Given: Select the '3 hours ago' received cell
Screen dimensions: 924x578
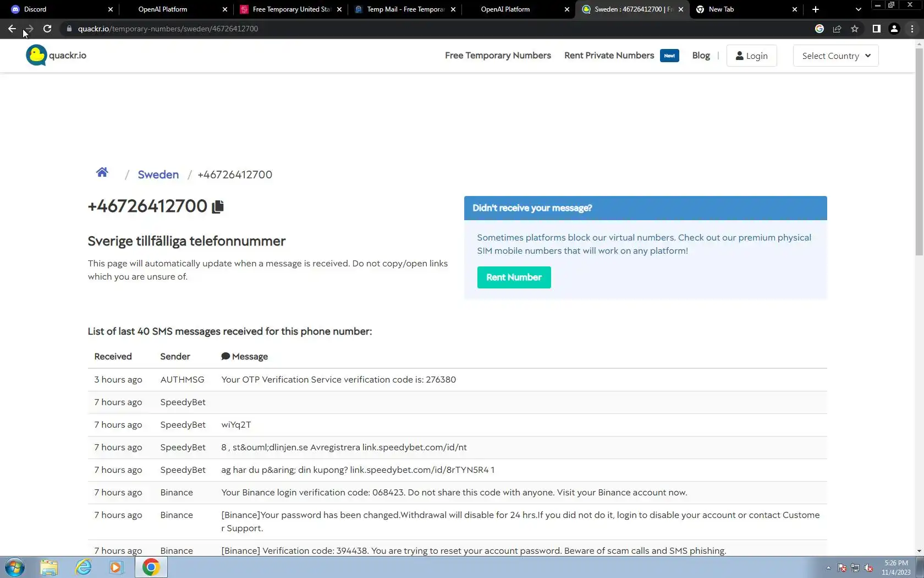Looking at the screenshot, I should pyautogui.click(x=118, y=380).
